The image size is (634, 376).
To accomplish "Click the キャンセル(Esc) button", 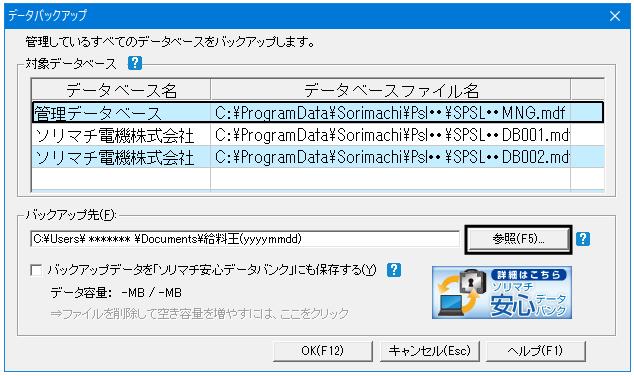I will [x=429, y=351].
